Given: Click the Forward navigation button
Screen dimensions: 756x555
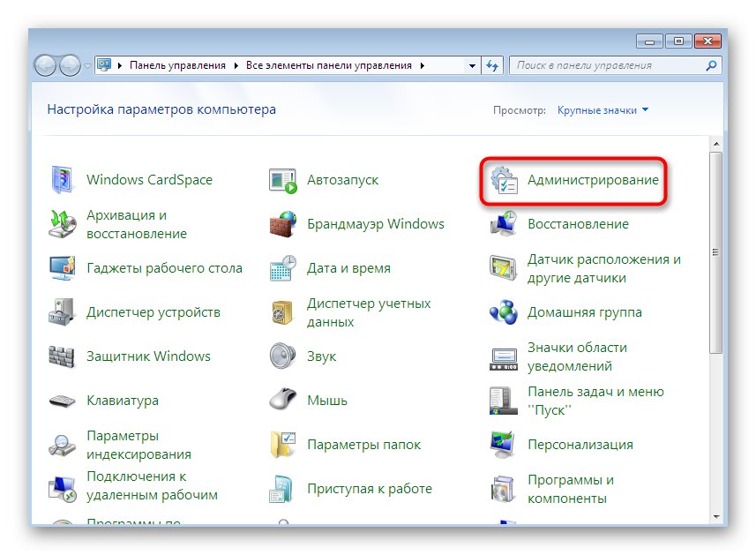Looking at the screenshot, I should pos(70,65).
